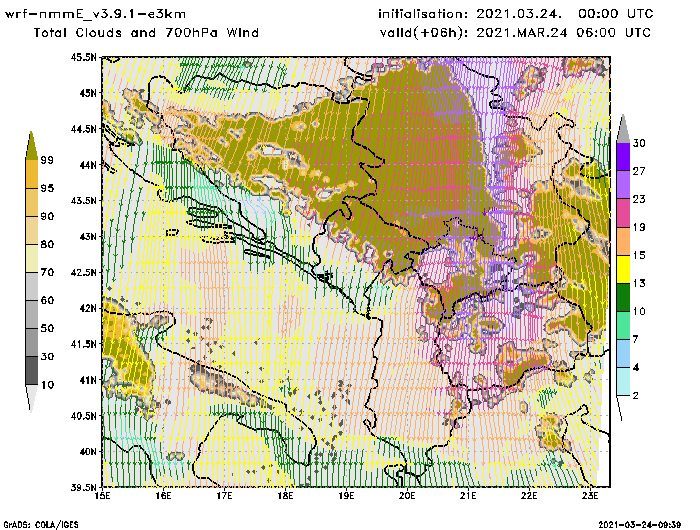Click the 20E longitude axis label
Viewport: 700px width, 530px height.
coord(407,493)
